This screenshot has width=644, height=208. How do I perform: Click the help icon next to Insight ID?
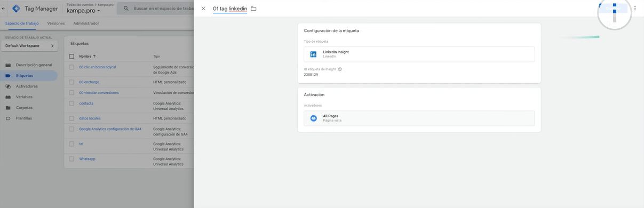[340, 69]
